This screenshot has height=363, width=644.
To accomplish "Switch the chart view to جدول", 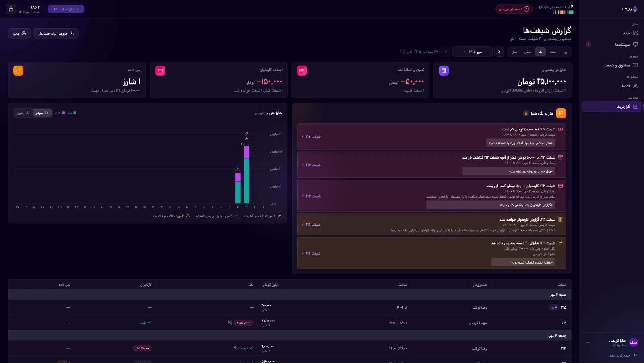I will 23,113.
